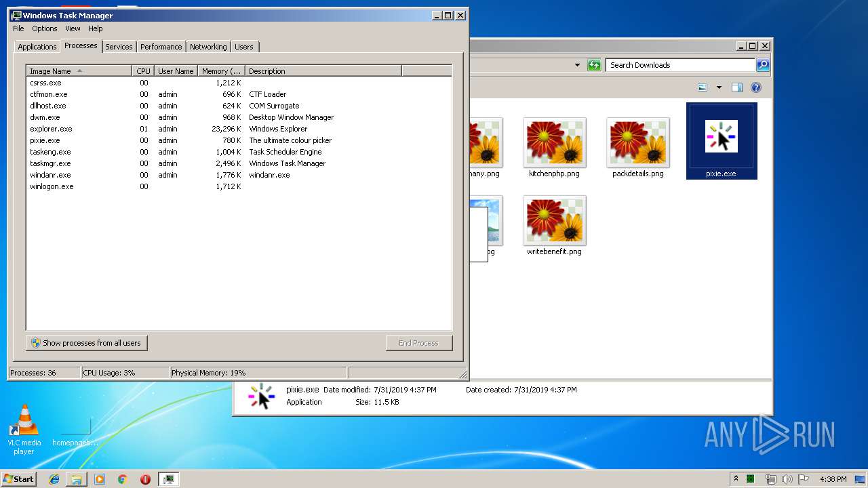Viewport: 868px width, 488px height.
Task: Select the explorer.exe process row
Action: click(239, 129)
